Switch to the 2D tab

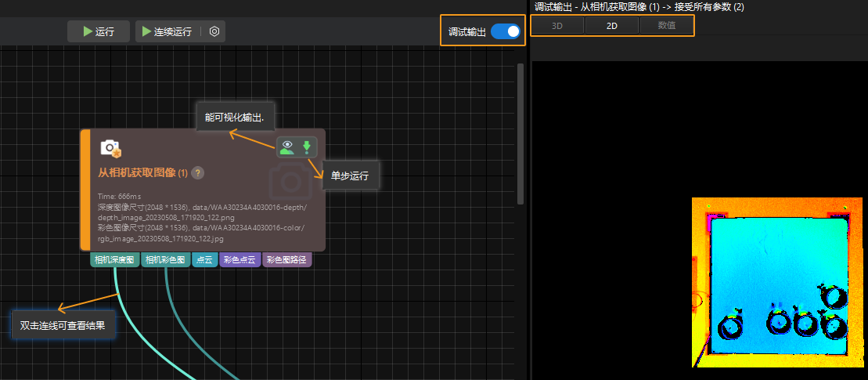click(611, 26)
